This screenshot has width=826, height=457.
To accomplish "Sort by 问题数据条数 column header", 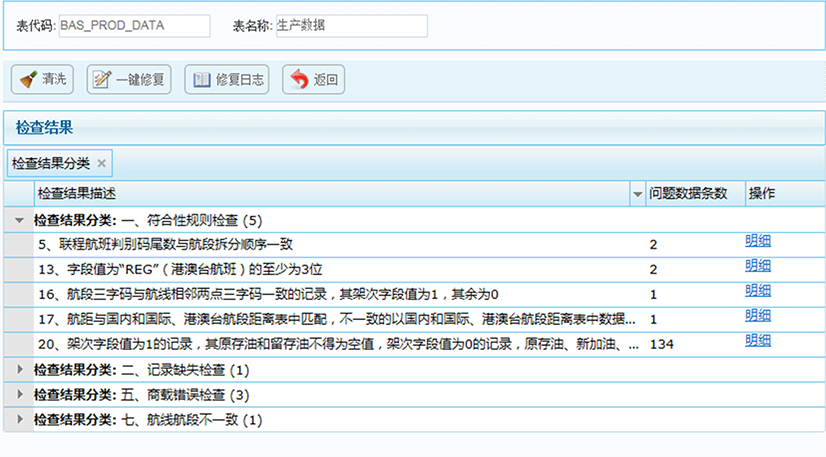I will click(x=695, y=194).
